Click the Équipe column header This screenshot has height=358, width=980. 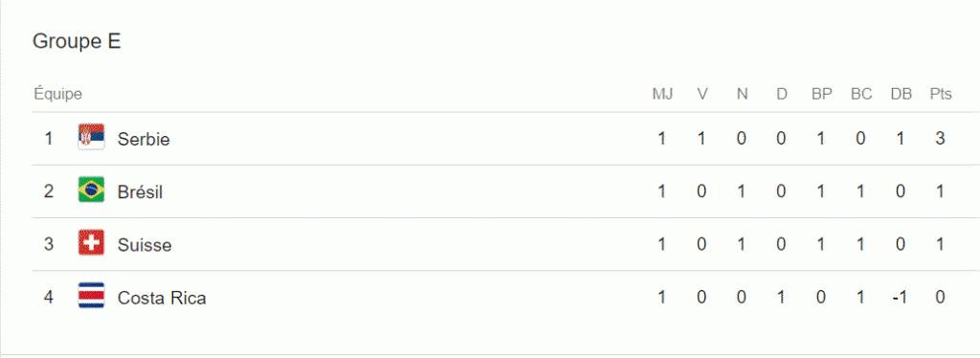(57, 95)
